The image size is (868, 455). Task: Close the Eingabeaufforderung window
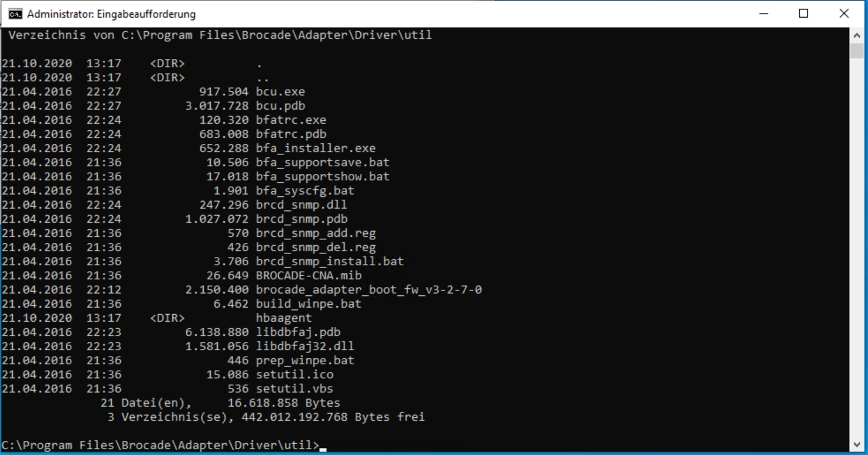(x=843, y=14)
